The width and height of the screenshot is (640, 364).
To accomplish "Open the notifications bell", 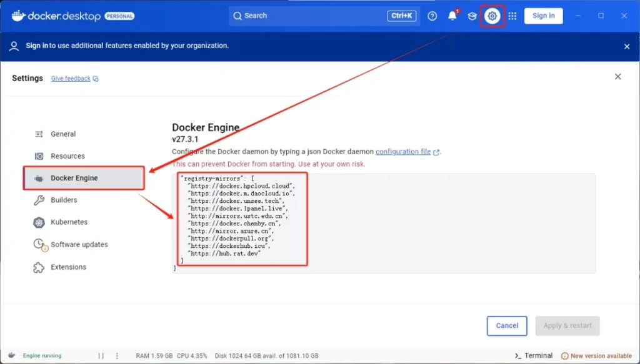I will [452, 16].
